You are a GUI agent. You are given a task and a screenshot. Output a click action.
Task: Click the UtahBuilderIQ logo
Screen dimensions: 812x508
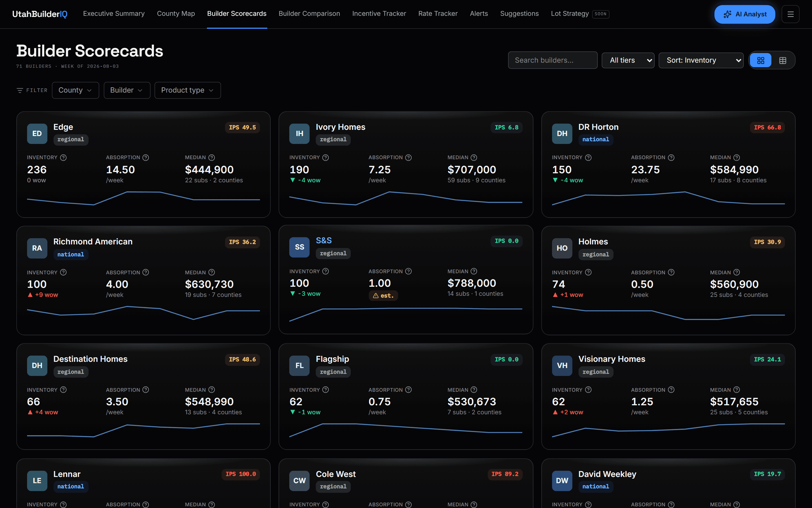point(40,14)
